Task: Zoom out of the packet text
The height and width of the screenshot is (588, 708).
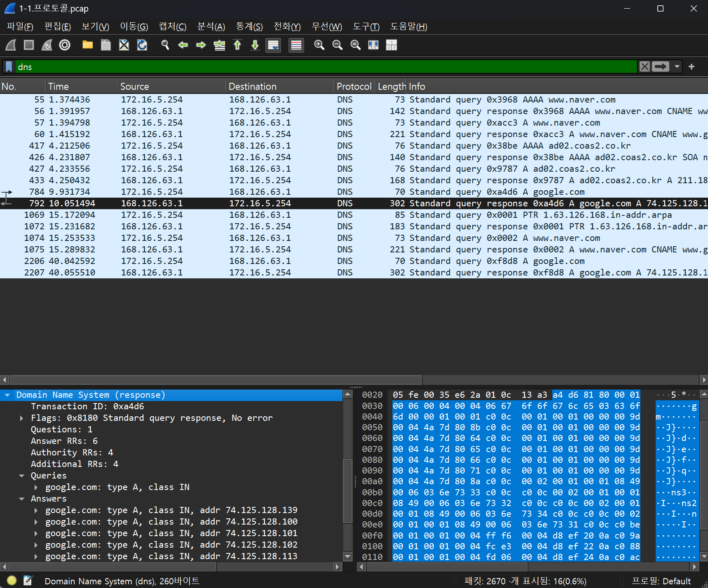Action: point(338,45)
